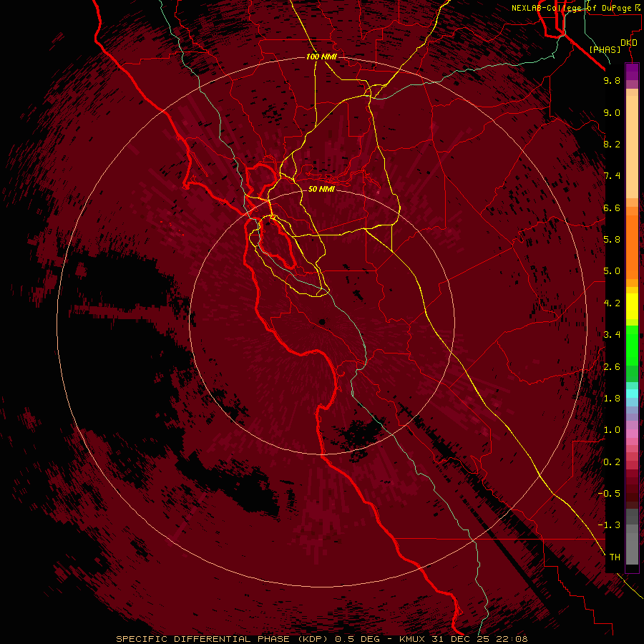This screenshot has width=644, height=644.
Task: Pick the bright green band on the color scale
Action: pos(632,346)
